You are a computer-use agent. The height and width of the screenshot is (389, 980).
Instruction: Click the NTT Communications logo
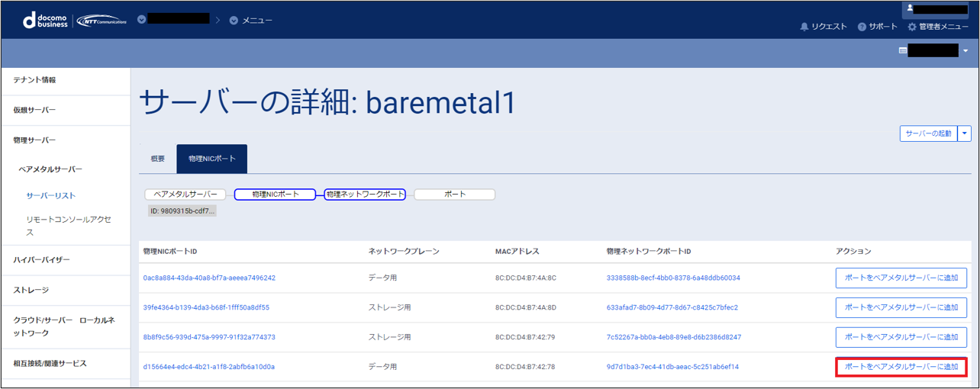tap(102, 21)
